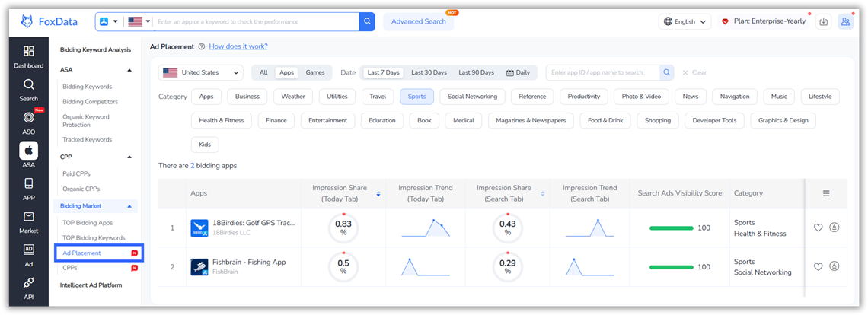Collapse the CPP sidebar section
The height and width of the screenshot is (315, 868).
pos(129,157)
